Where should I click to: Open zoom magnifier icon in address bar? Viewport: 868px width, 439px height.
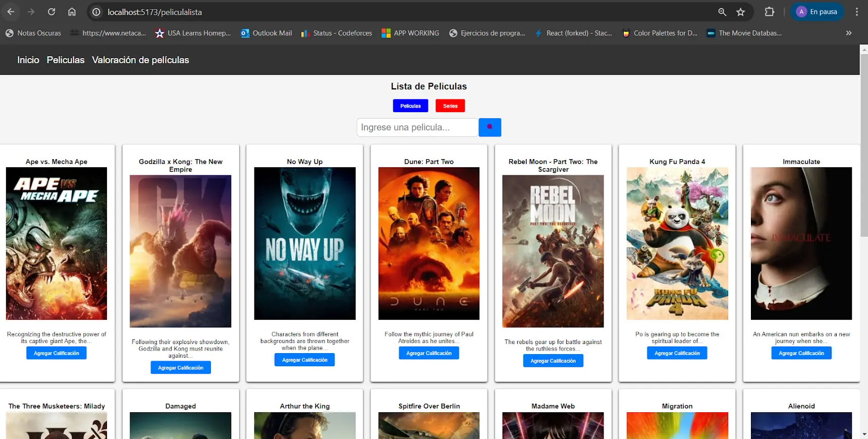click(722, 12)
